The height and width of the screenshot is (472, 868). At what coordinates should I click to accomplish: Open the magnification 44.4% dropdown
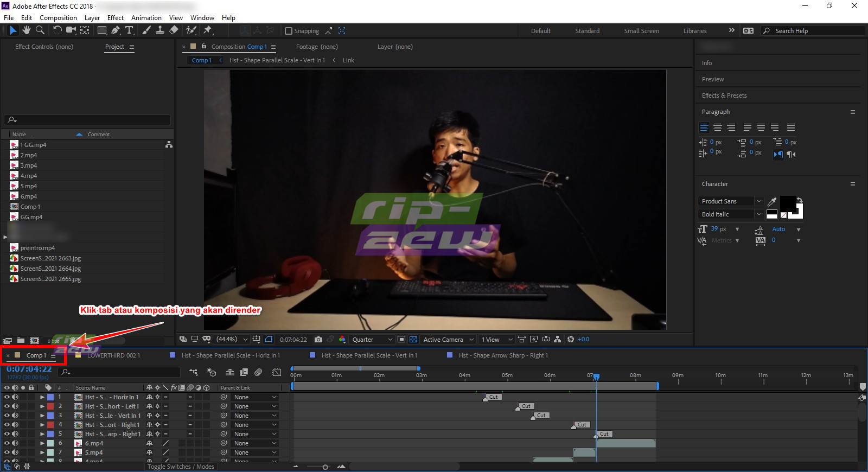click(x=232, y=340)
